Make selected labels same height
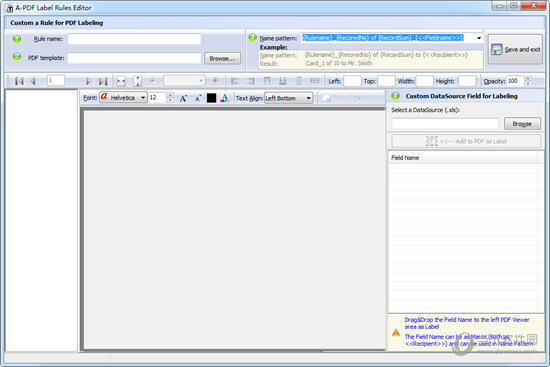This screenshot has height=367, width=550. pyautogui.click(x=299, y=81)
